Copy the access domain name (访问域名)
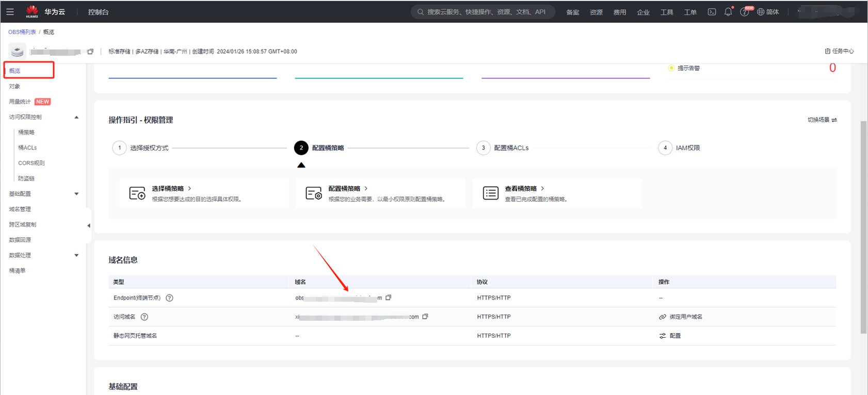Screen dimensions: 868x395 coord(425,317)
